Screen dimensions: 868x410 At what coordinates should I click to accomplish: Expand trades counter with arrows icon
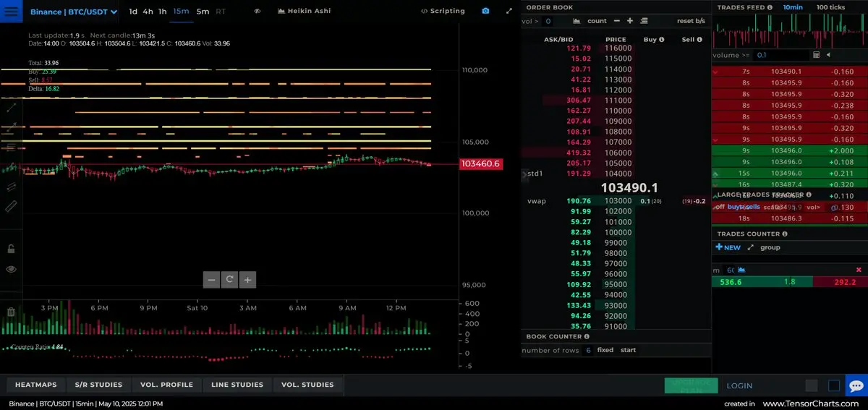[x=751, y=247]
